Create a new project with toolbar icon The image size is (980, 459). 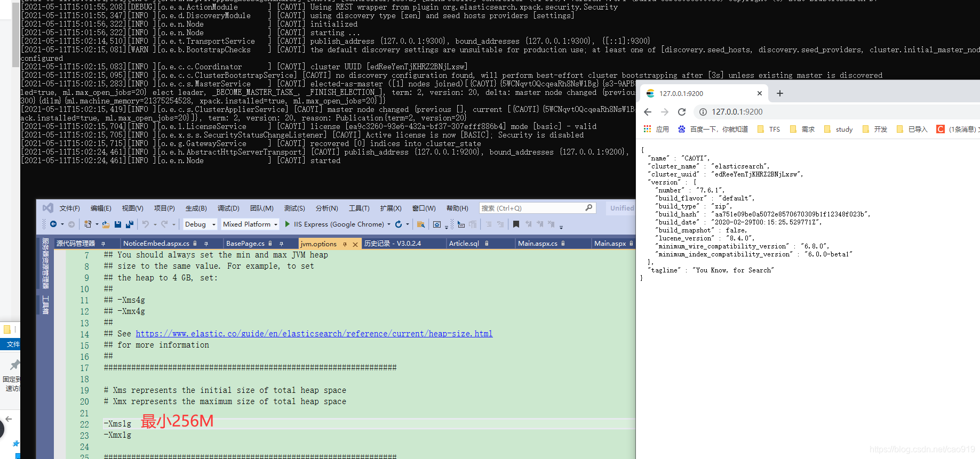[x=88, y=224]
